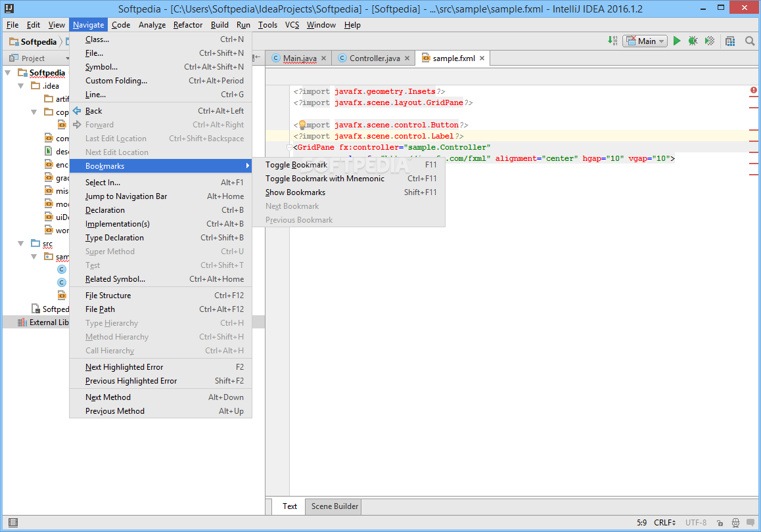
Task: Choose Related Symbol... menu entry
Action: point(161,279)
